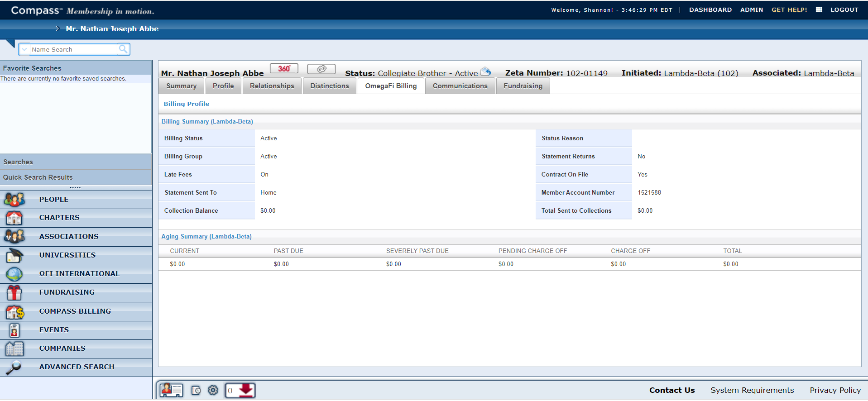Screen dimensions: 868x401
Task: Click the Aging Summary (Lambda-Beta) section header
Action: coord(206,236)
